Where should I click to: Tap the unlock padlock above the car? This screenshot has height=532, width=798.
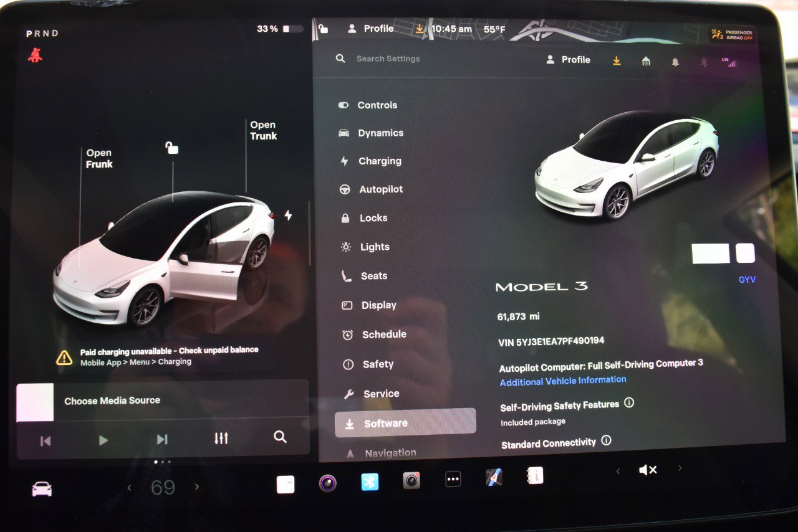pyautogui.click(x=171, y=148)
